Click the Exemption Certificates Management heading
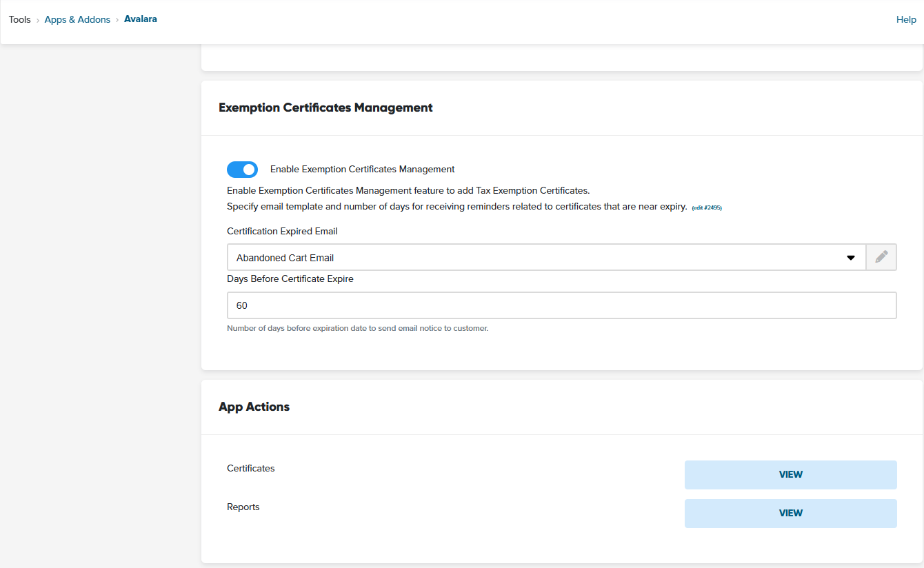Image resolution: width=924 pixels, height=568 pixels. click(x=325, y=108)
